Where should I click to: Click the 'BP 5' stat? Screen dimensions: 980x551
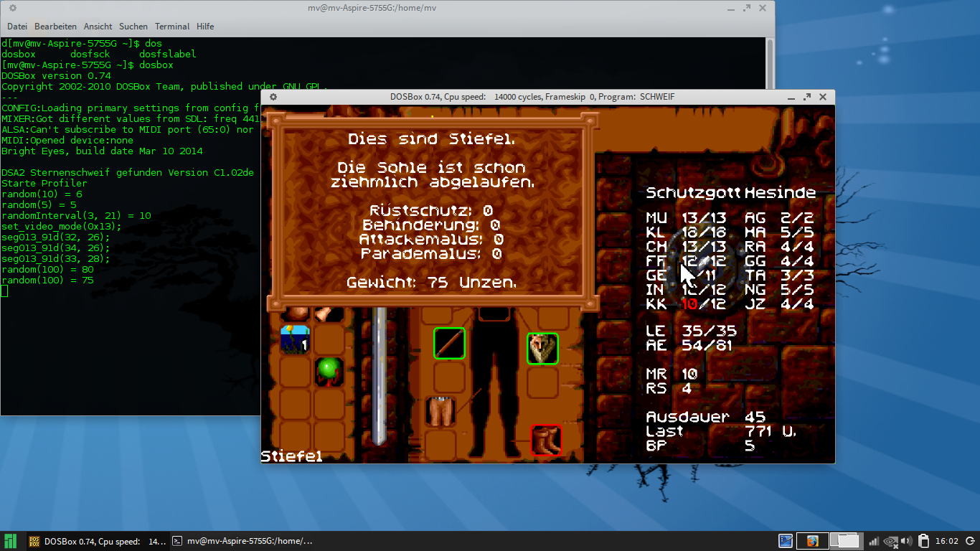[x=700, y=446]
